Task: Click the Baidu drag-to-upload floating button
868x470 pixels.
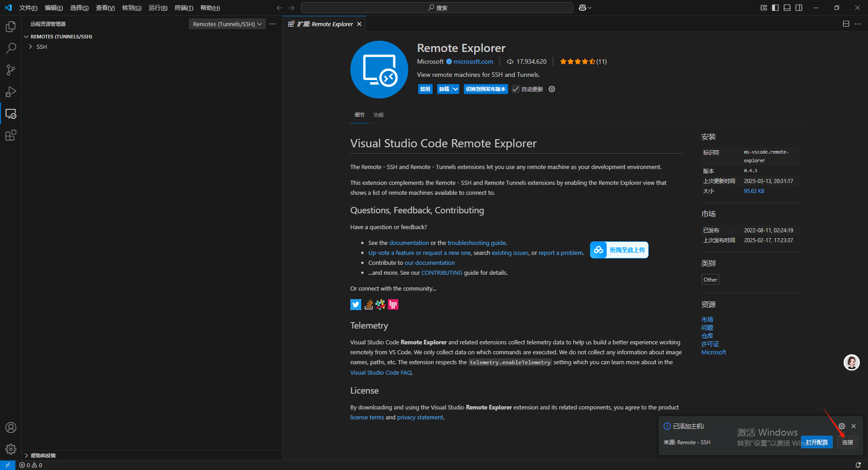Action: pos(619,250)
